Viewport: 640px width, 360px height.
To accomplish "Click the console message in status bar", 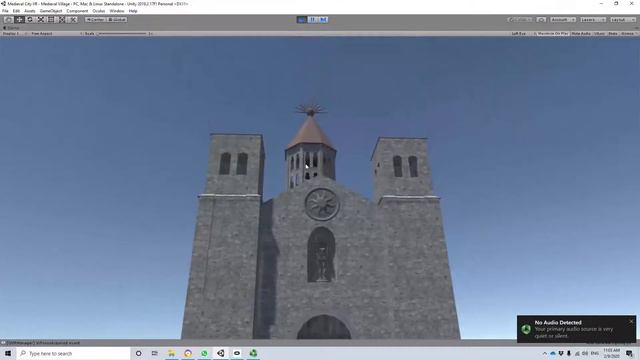I will (44, 343).
